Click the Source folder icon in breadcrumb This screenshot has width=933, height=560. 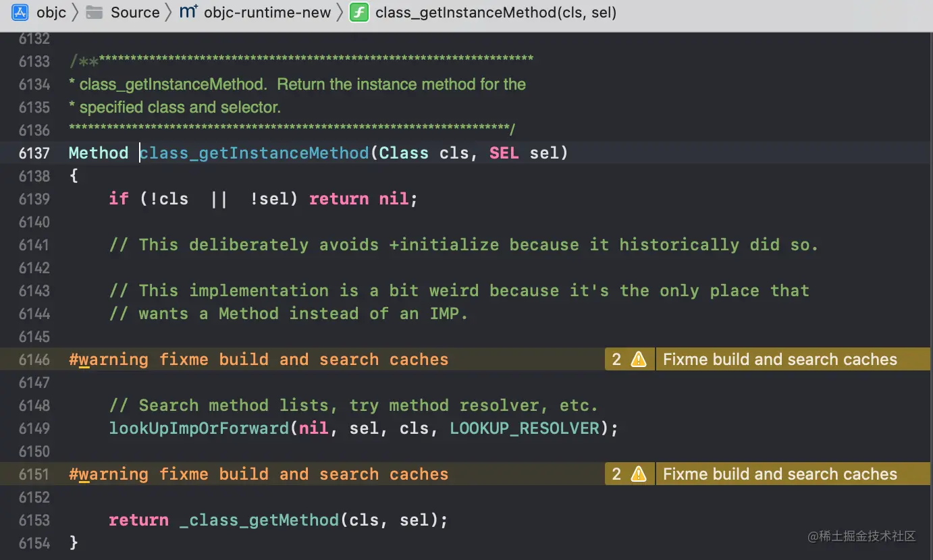click(x=95, y=12)
